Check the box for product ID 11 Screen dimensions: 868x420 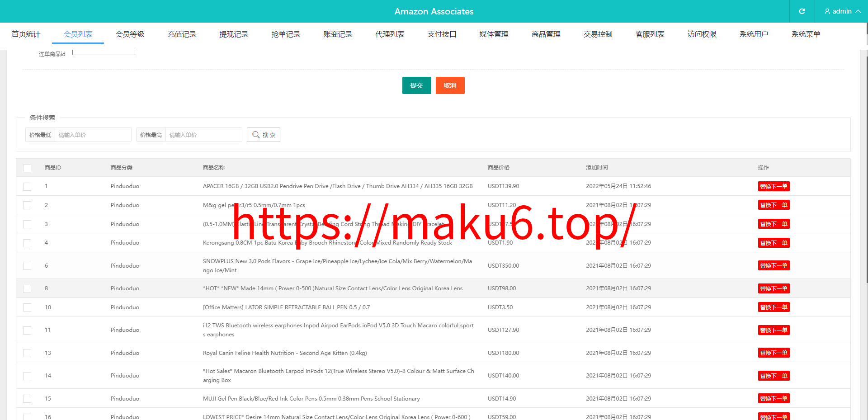tap(27, 330)
